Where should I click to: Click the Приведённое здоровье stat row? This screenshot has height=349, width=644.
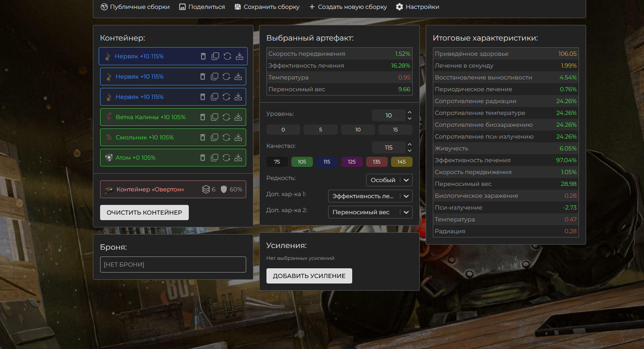tap(506, 54)
